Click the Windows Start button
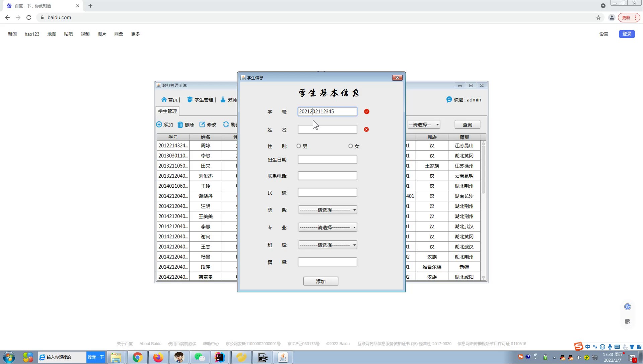 point(9,357)
